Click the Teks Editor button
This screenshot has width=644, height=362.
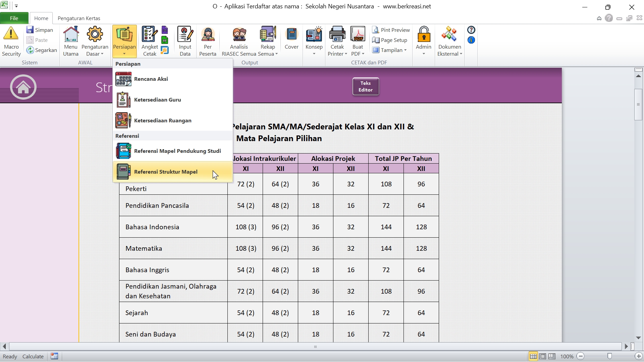pyautogui.click(x=366, y=86)
